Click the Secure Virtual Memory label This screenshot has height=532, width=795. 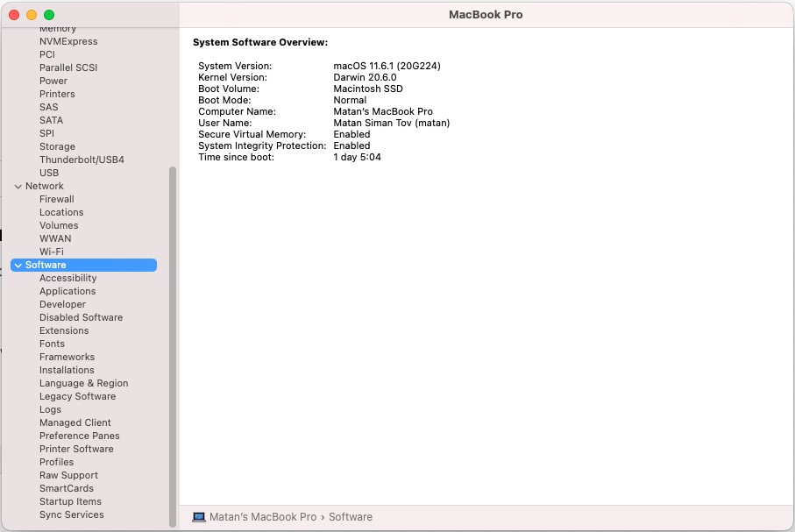252,135
